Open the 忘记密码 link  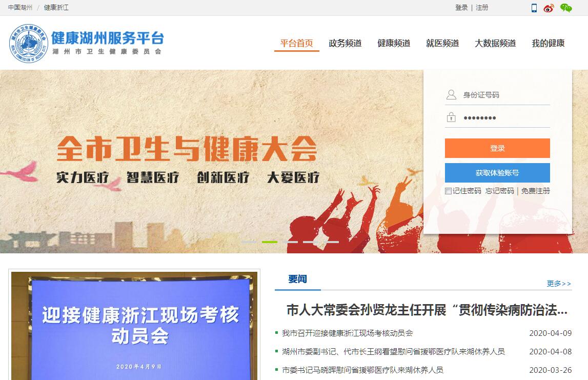(499, 191)
